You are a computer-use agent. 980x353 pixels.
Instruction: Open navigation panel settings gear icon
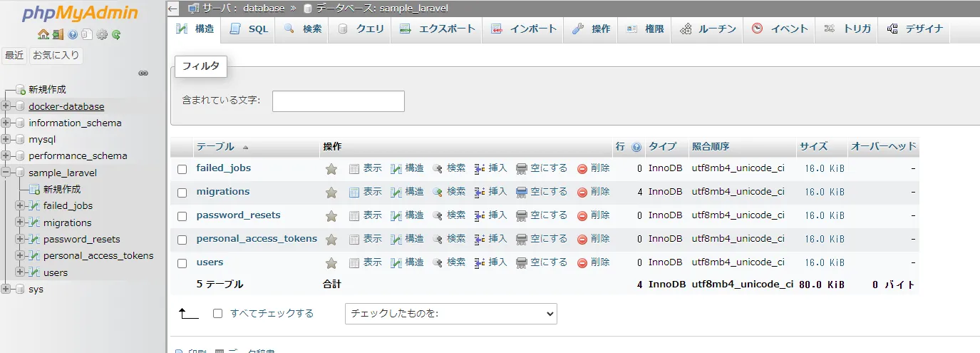click(x=102, y=34)
